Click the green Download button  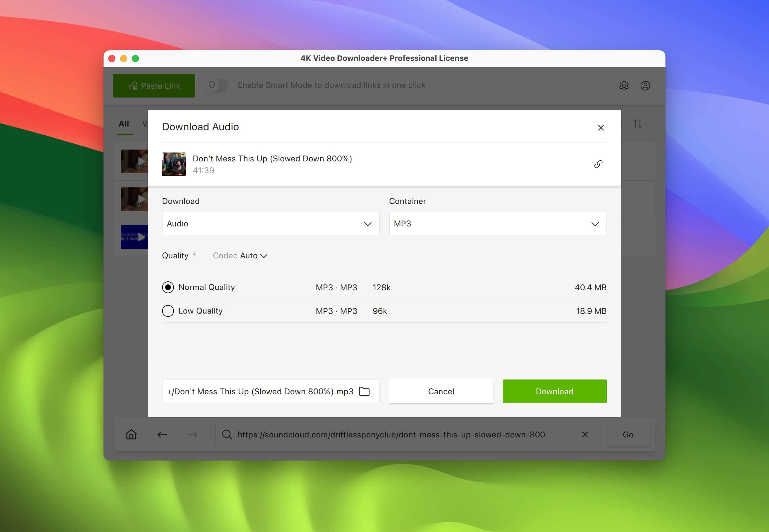pyautogui.click(x=554, y=391)
